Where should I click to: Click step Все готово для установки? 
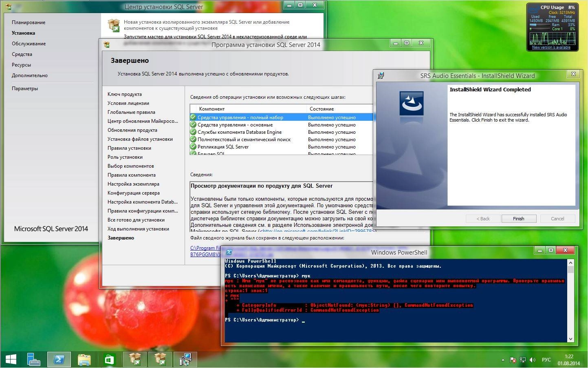tap(136, 220)
